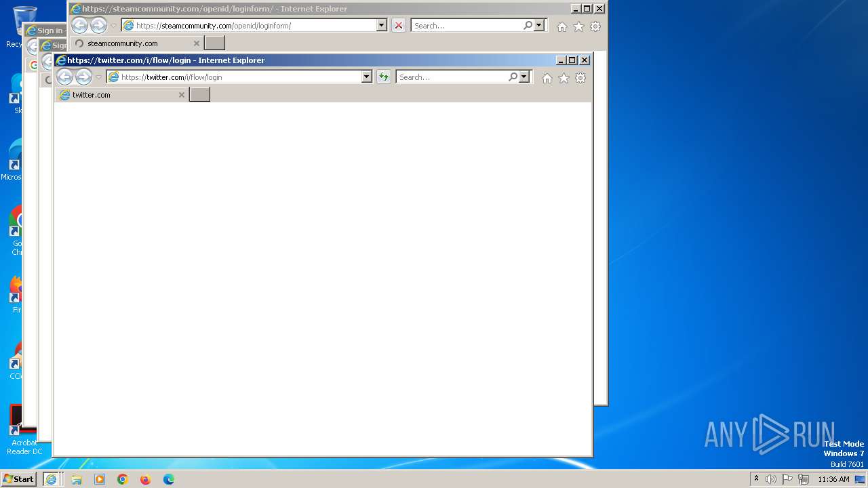Click the Search box in twitter.com window
This screenshot has height=488, width=868.
(x=452, y=77)
